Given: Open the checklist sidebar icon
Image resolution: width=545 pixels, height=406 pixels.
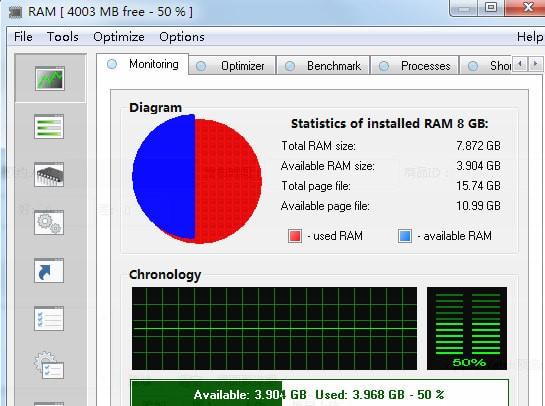Looking at the screenshot, I should point(49,318).
